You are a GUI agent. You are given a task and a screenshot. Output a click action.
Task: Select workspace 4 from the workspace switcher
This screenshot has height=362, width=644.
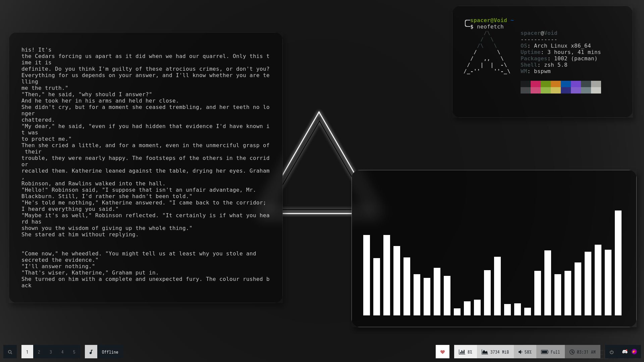(x=62, y=352)
